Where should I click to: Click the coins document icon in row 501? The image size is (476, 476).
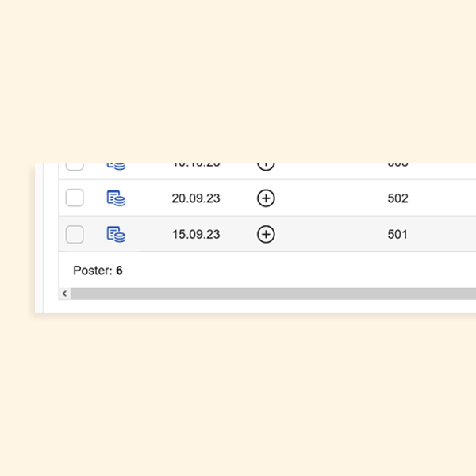click(116, 234)
